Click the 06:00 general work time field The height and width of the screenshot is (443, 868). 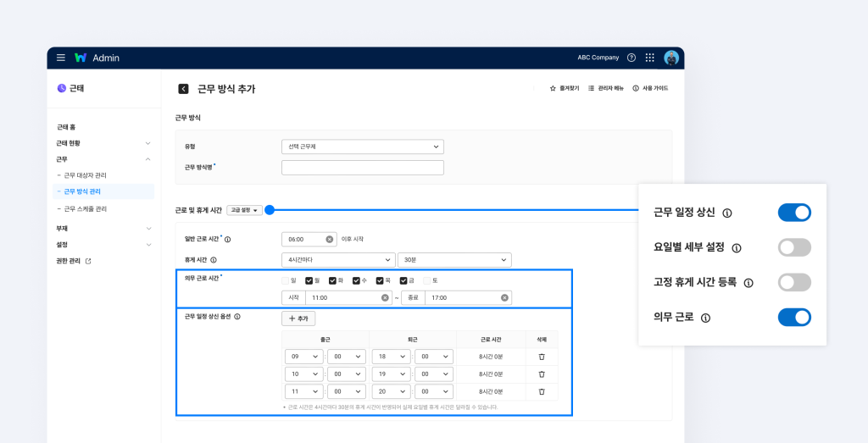tap(309, 240)
